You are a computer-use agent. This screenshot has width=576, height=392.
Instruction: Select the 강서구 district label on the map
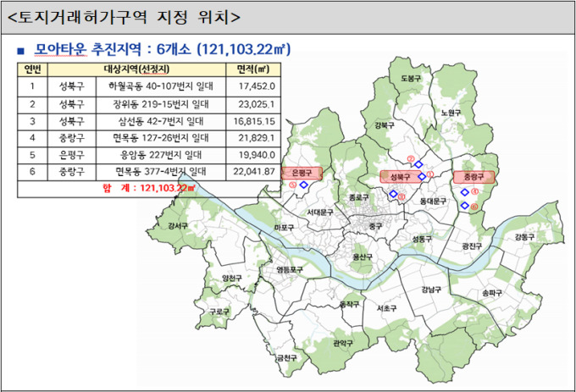point(178,226)
